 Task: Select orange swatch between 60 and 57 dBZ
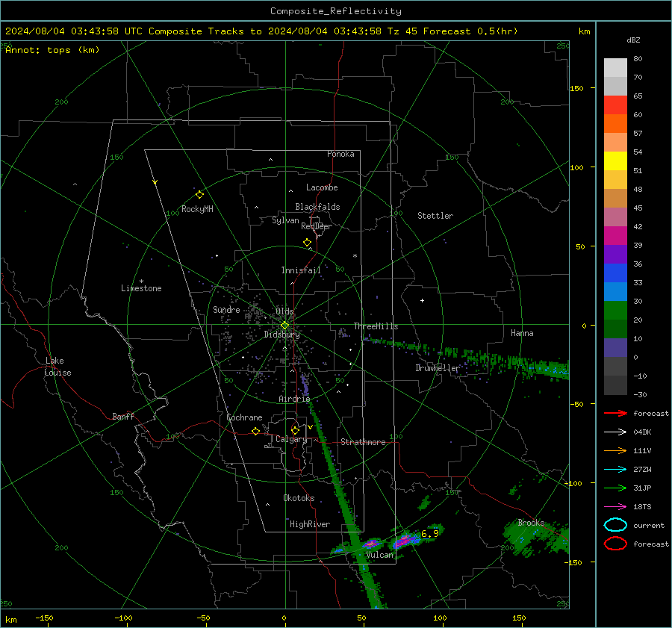click(x=615, y=123)
